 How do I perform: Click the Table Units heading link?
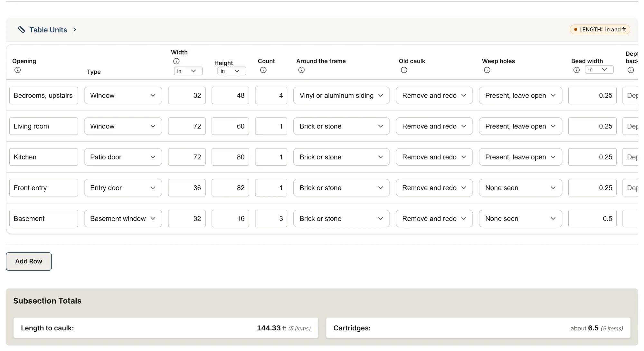coord(48,30)
